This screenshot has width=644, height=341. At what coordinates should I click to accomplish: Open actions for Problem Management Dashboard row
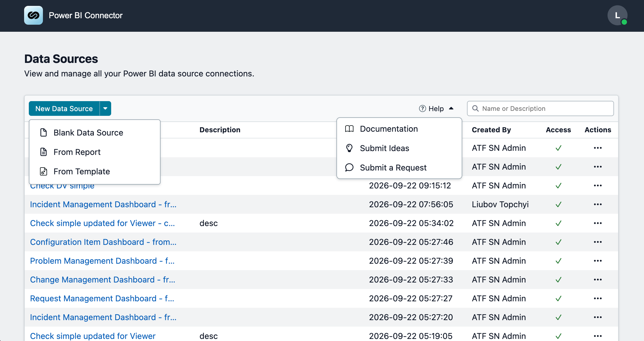pos(598,261)
